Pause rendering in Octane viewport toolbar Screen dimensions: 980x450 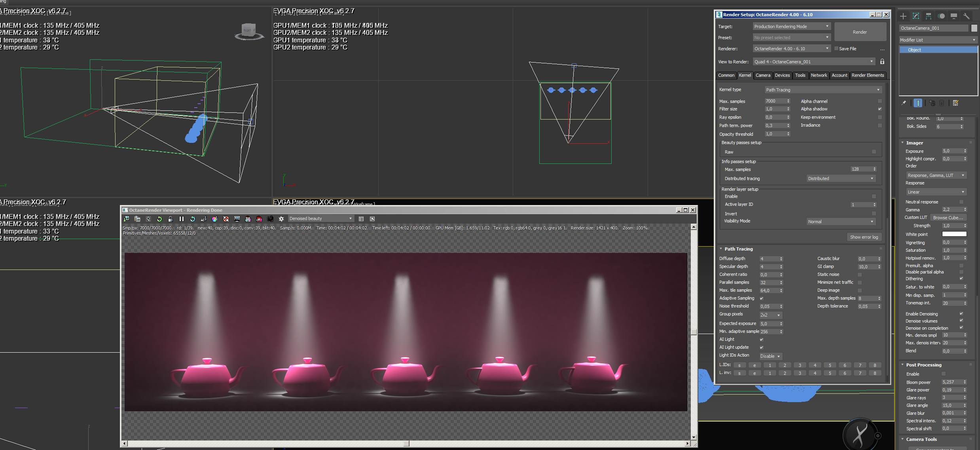[182, 219]
